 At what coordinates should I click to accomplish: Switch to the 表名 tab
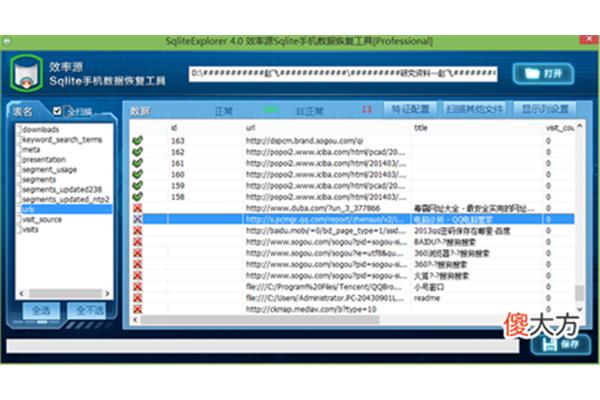click(23, 111)
